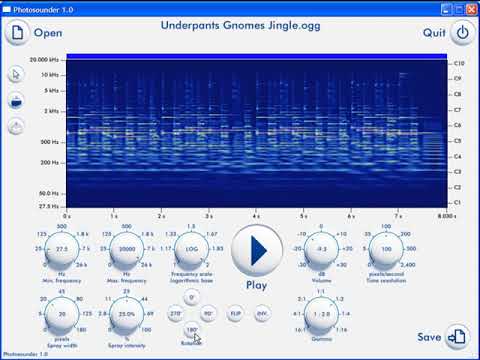Click the '500 Hz' frequency axis label
The width and height of the screenshot is (480, 360).
49,142
